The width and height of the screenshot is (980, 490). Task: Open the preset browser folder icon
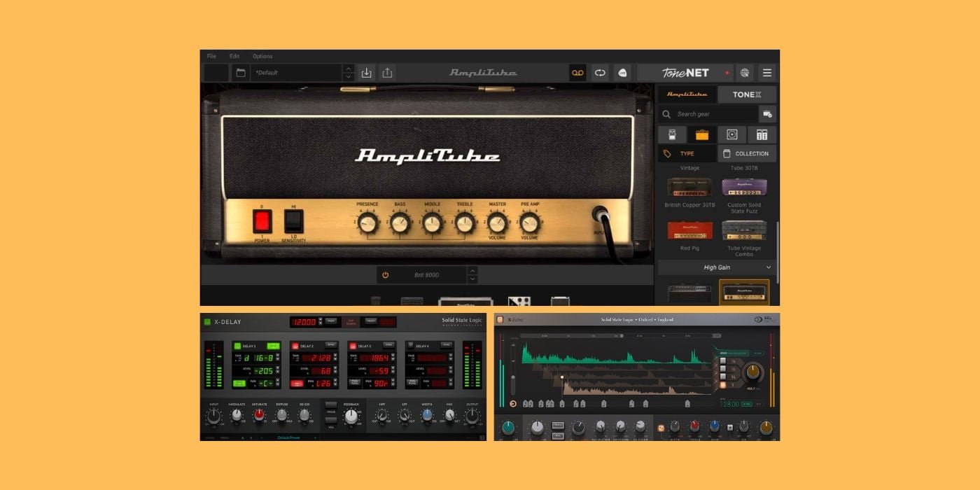coord(240,73)
